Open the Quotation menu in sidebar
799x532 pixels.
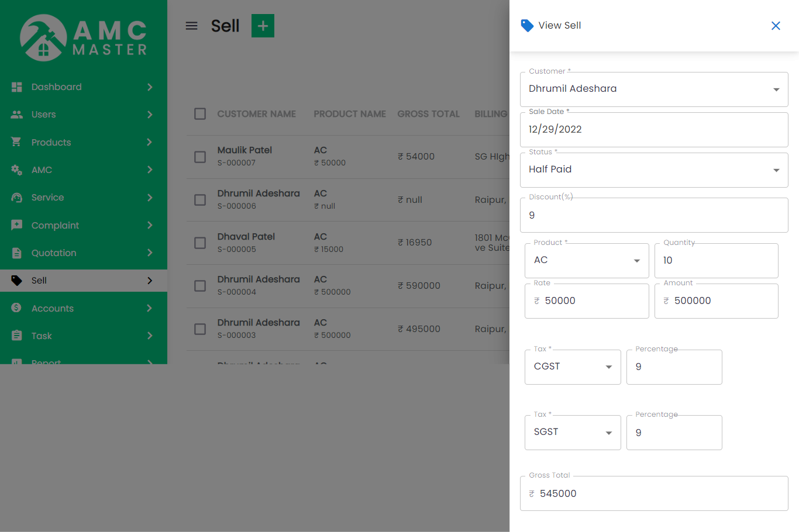click(54, 253)
